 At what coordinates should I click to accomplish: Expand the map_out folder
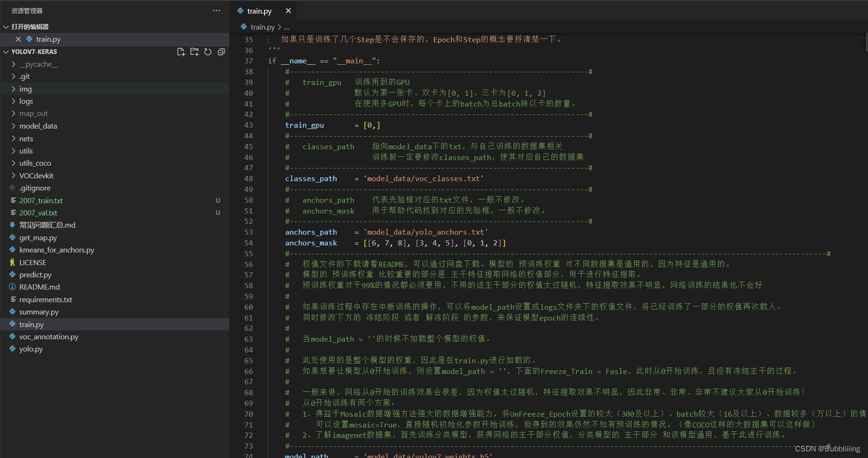point(14,114)
